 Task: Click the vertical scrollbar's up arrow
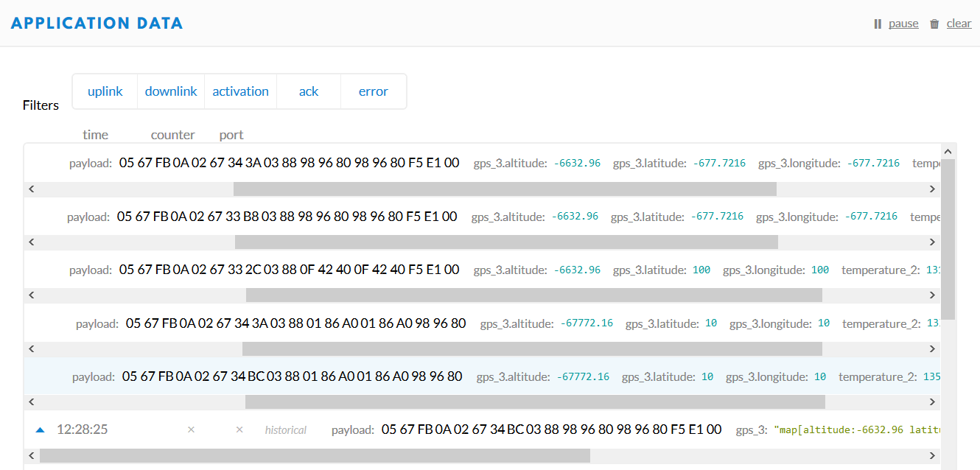pyautogui.click(x=948, y=151)
